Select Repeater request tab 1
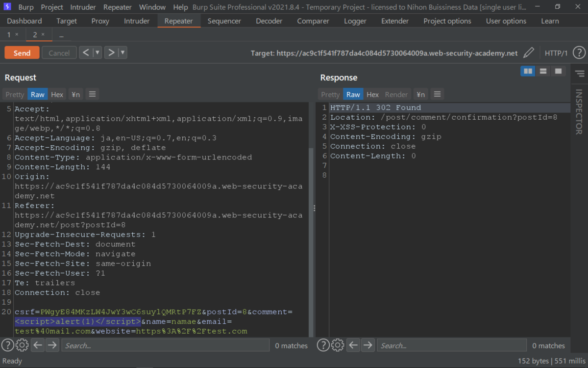Image resolution: width=588 pixels, height=368 pixels. pos(9,34)
